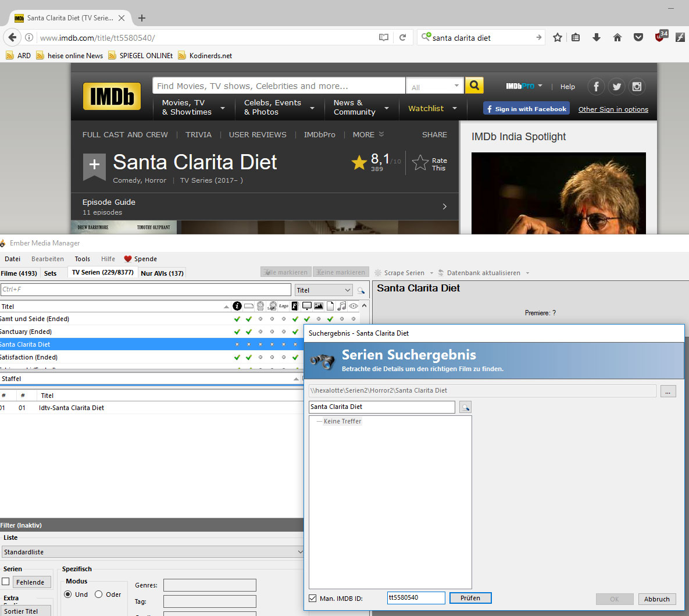Click Abbruch to cancel the search dialog
This screenshot has width=689, height=616.
657,599
